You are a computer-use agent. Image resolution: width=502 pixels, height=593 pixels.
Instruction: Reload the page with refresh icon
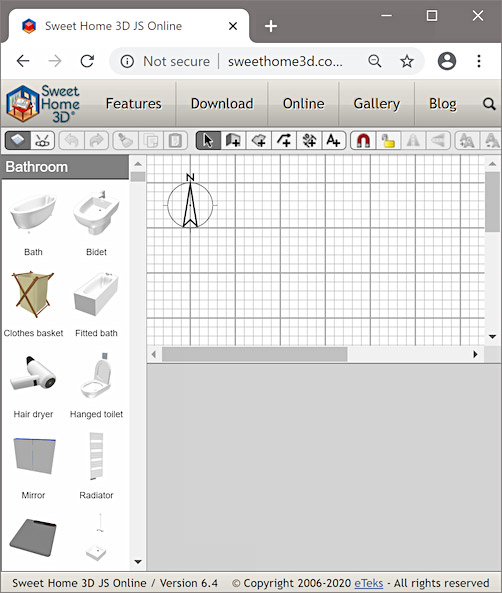(x=87, y=61)
